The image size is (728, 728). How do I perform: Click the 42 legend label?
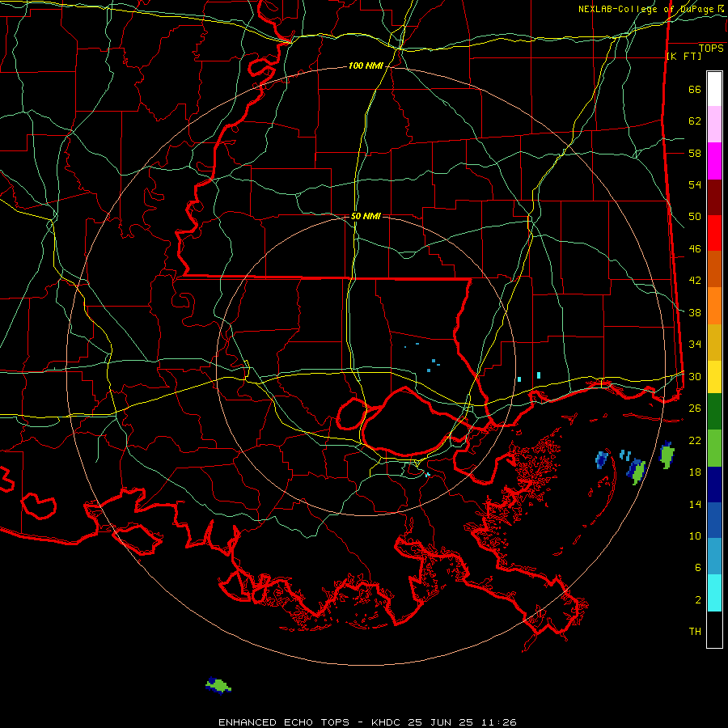(695, 281)
